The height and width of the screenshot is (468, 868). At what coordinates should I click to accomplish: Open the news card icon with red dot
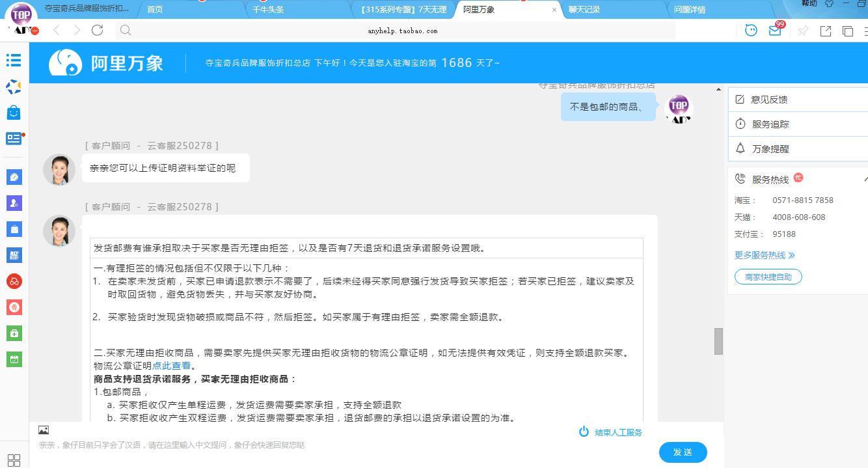(x=14, y=139)
